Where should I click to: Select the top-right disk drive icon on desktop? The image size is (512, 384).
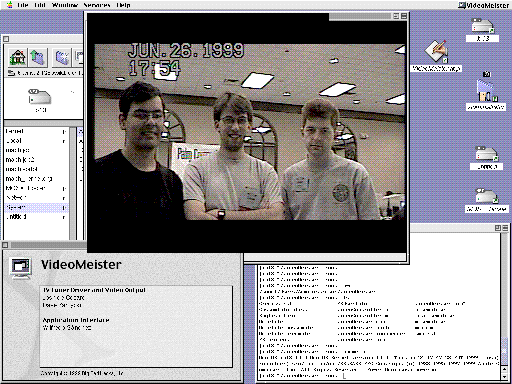click(x=482, y=26)
